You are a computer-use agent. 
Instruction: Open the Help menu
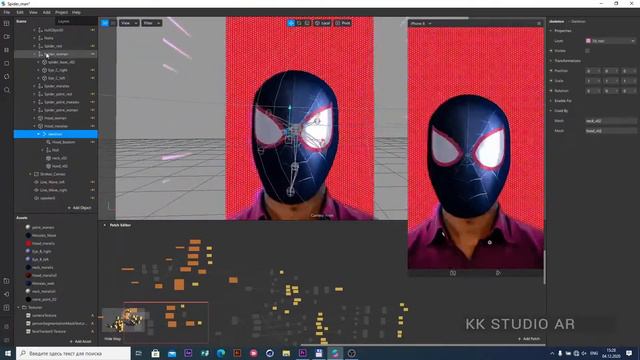point(76,12)
